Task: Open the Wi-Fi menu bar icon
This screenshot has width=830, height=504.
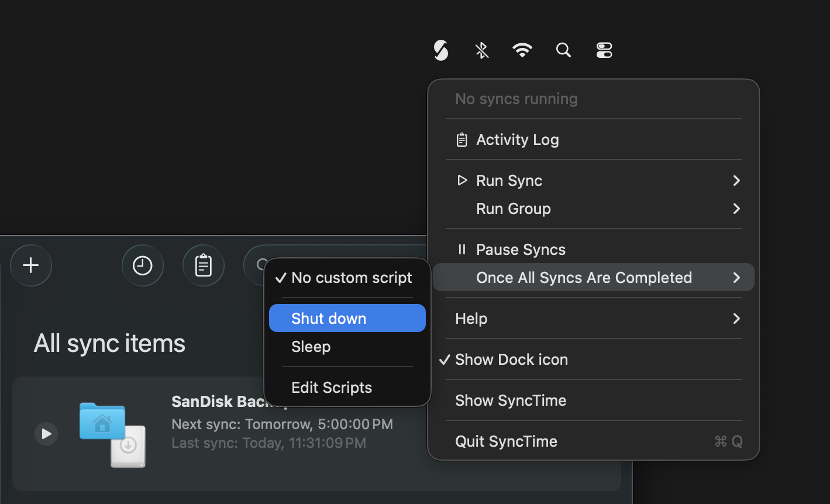Action: [x=522, y=50]
